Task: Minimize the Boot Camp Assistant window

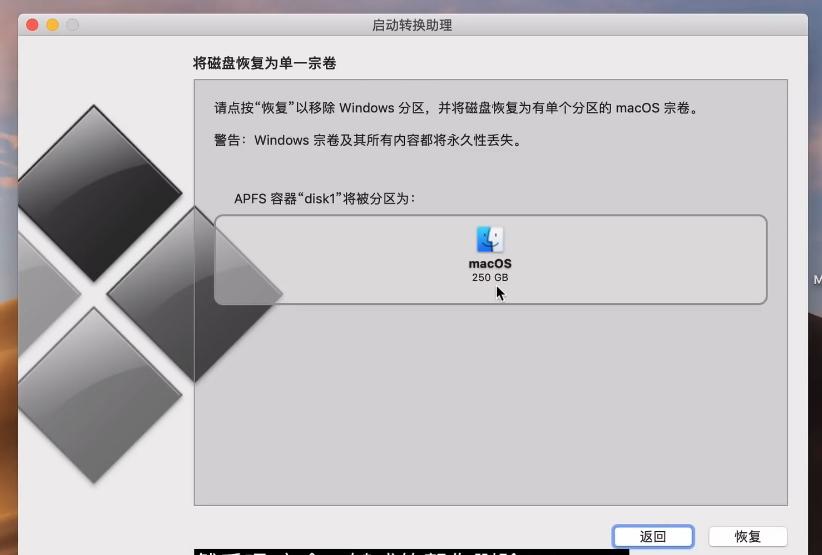Action: tap(52, 25)
